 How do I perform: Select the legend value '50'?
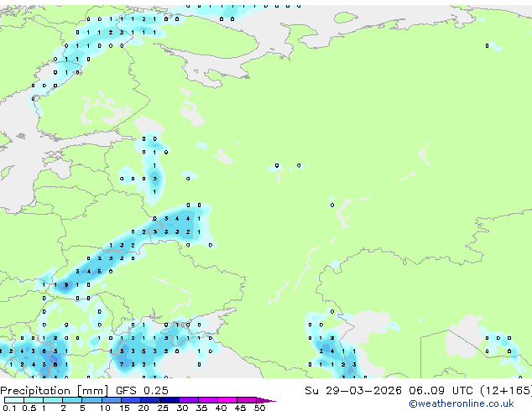point(259,408)
